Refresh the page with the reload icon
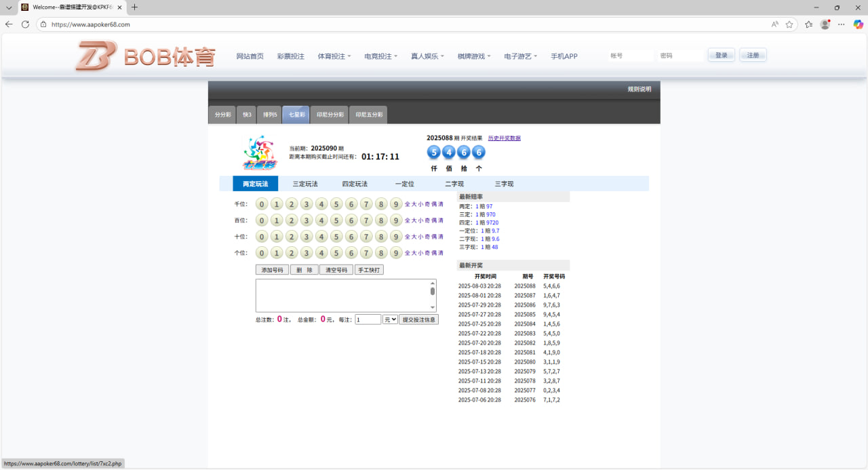The width and height of the screenshot is (868, 470). (x=25, y=24)
